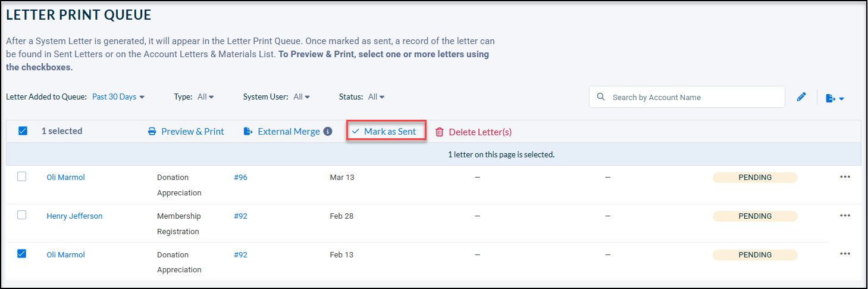Check the Henry Jefferson row checkbox
868x289 pixels.
point(22,215)
